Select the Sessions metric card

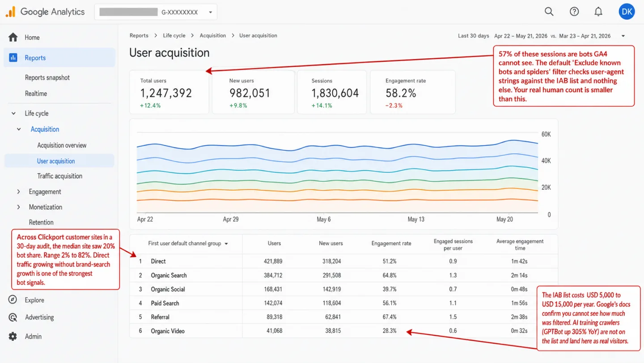(x=332, y=92)
